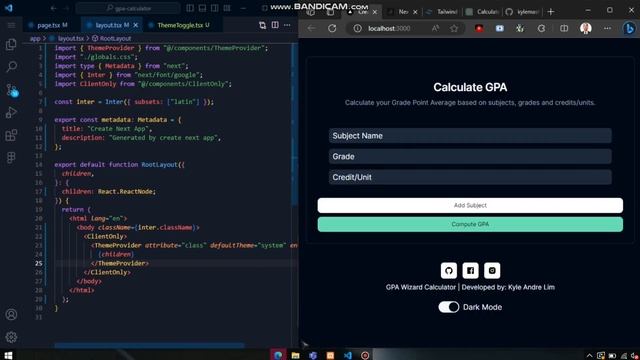Viewport: 640px width, 360px height.
Task: Open the Edge profile avatar
Action: click(586, 28)
